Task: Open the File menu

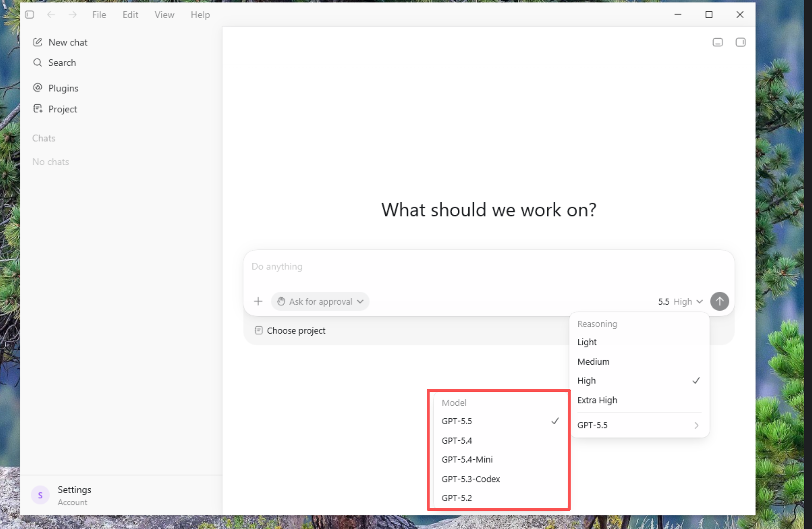Action: (x=99, y=15)
